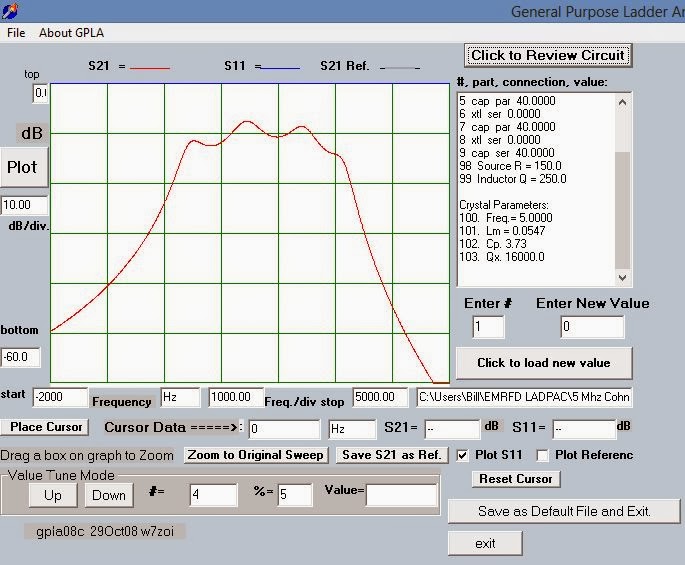Click the GPLA application icon in title bar
This screenshot has height=565, width=685.
(12, 12)
